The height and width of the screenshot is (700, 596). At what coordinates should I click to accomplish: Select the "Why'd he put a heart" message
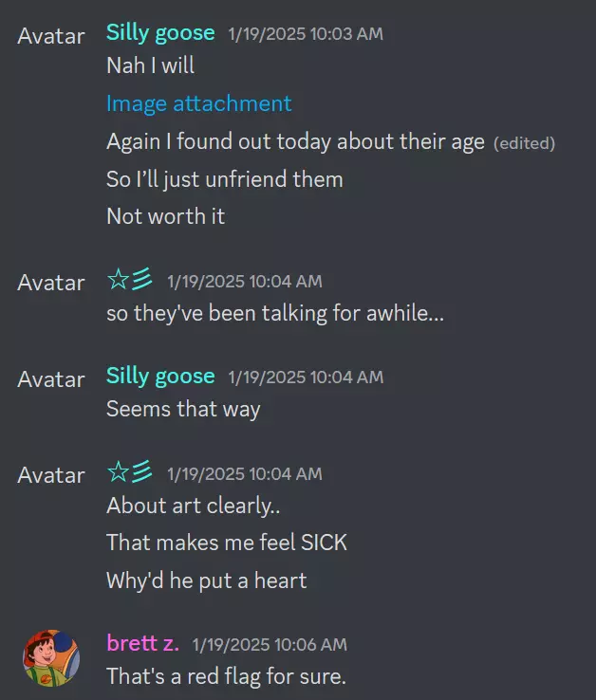(206, 580)
